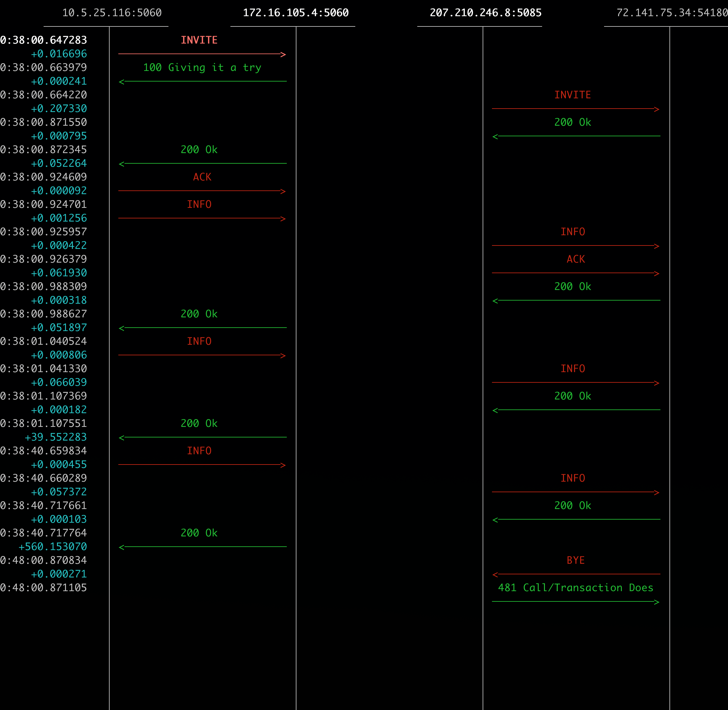Click column header 207.210.246.8:5085
The image size is (728, 710).
point(485,13)
